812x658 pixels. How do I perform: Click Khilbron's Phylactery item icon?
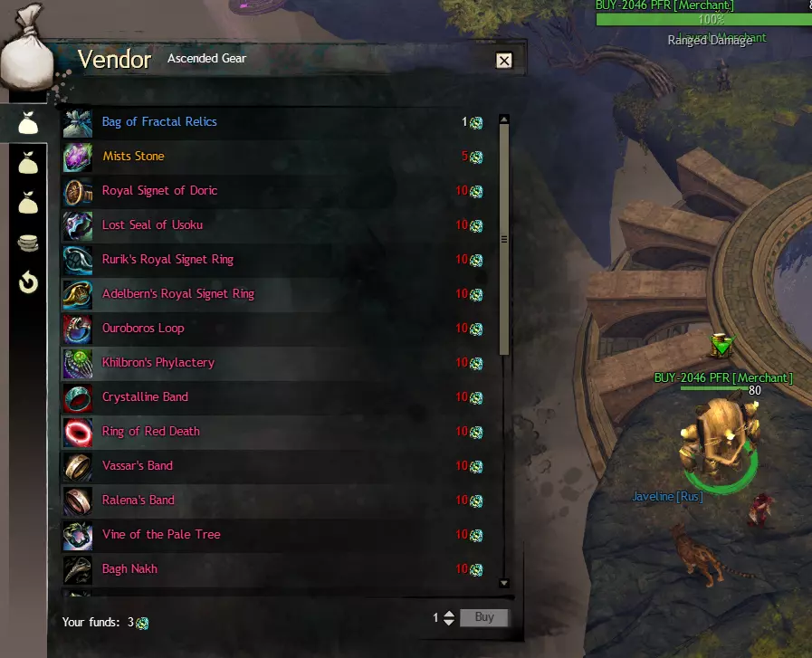(x=78, y=364)
